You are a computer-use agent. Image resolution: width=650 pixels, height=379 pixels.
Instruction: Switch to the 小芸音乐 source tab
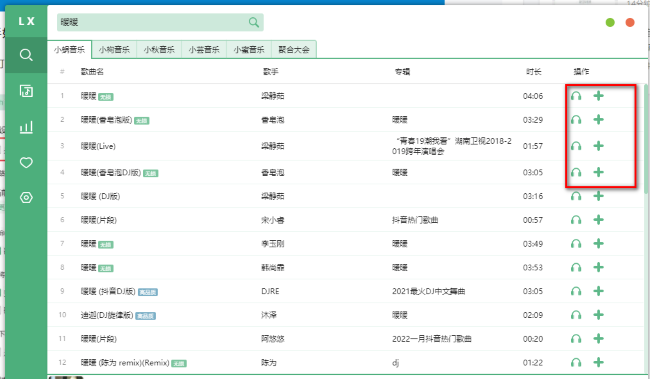tap(204, 50)
